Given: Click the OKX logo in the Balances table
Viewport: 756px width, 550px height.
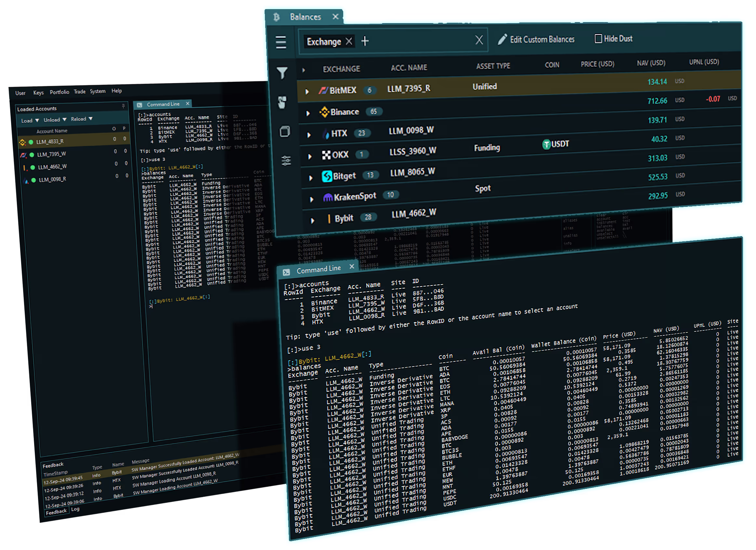Looking at the screenshot, I should point(326,155).
